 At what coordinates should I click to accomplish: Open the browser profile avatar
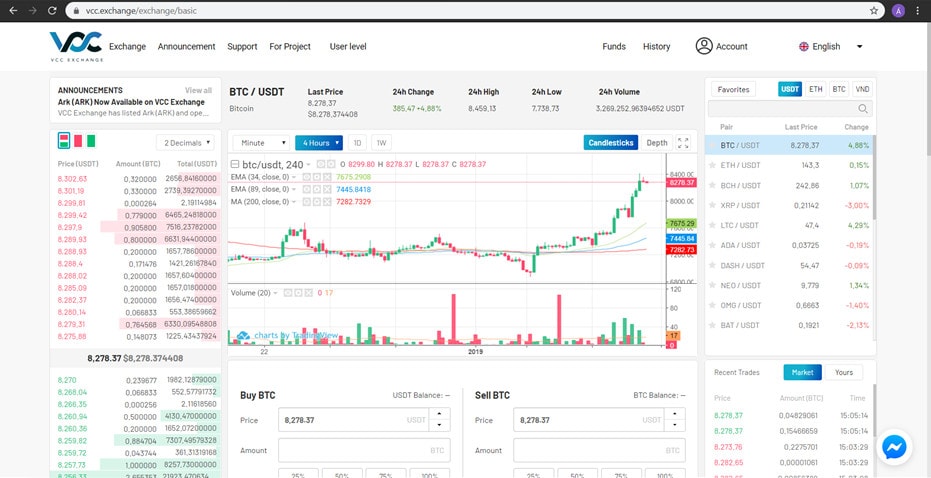pos(899,10)
